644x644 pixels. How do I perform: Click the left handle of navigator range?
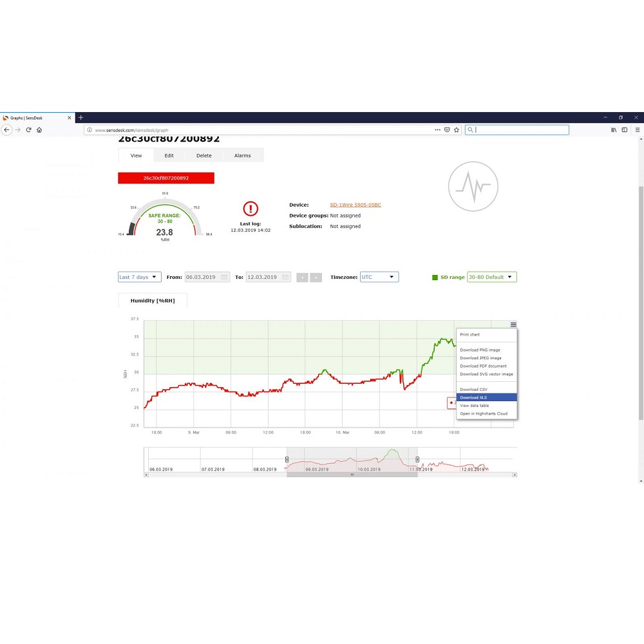(287, 459)
